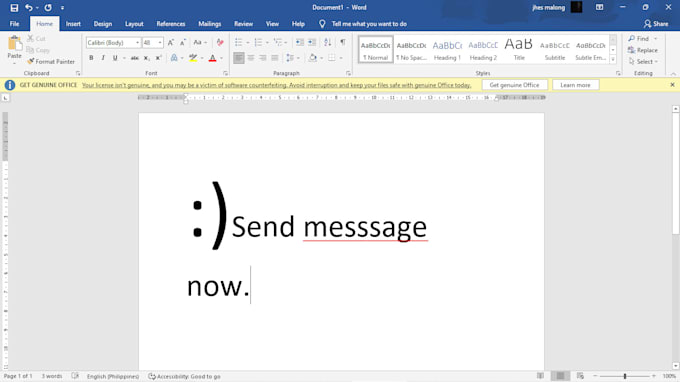Align text right
The image size is (680, 382).
(263, 58)
